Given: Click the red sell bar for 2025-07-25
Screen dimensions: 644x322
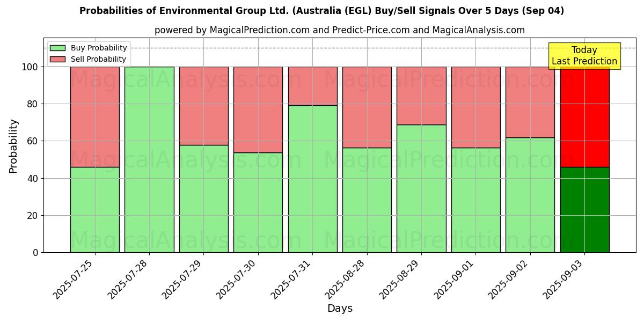Looking at the screenshot, I should pos(95,117).
